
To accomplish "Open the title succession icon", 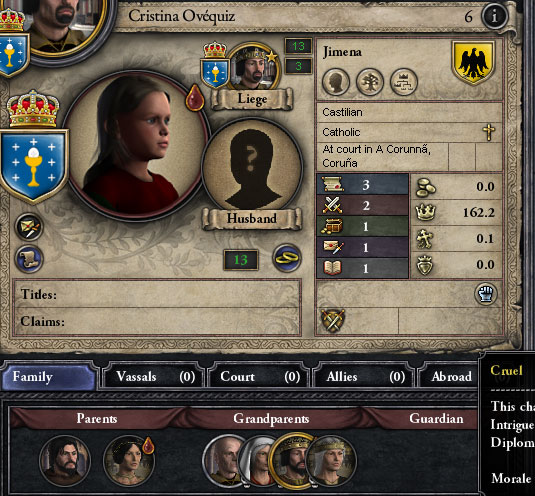I will [404, 82].
